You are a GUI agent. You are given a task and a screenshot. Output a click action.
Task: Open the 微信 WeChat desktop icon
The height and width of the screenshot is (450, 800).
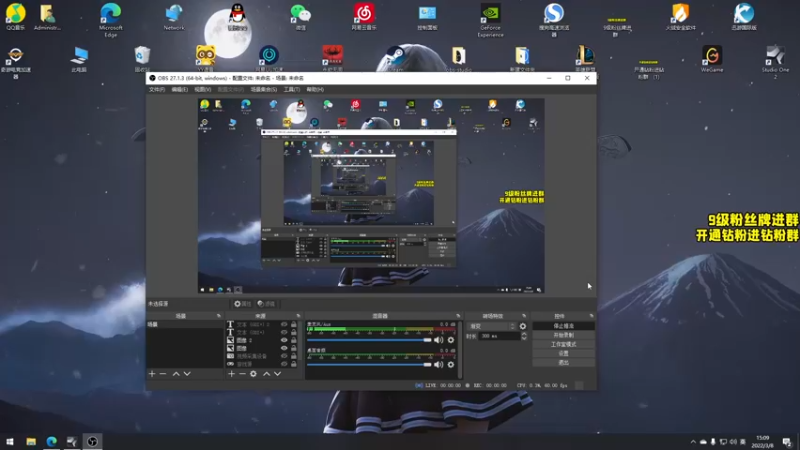[x=301, y=17]
